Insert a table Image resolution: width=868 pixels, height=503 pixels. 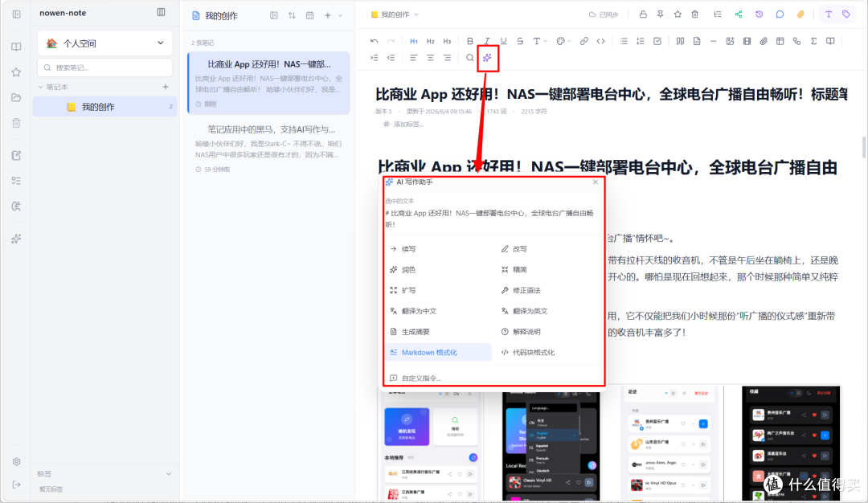pos(780,41)
